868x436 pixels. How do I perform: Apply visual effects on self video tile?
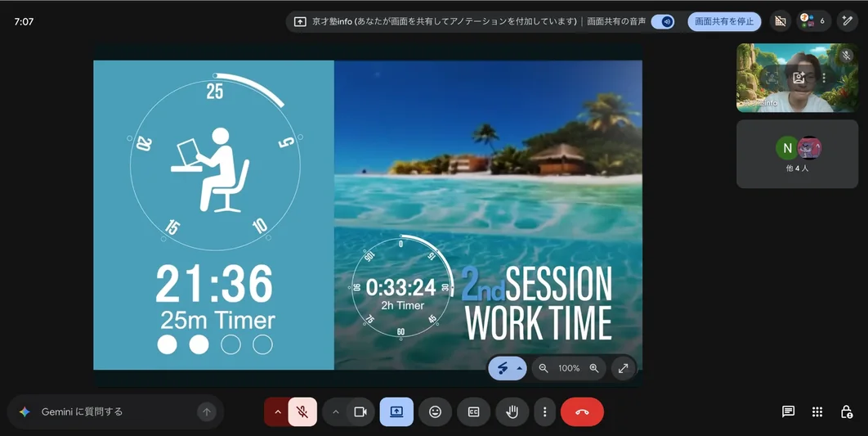coord(799,78)
